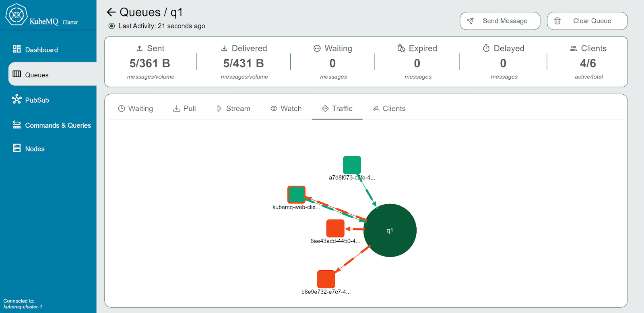
Task: Click the Clients stat people icon
Action: (574, 48)
